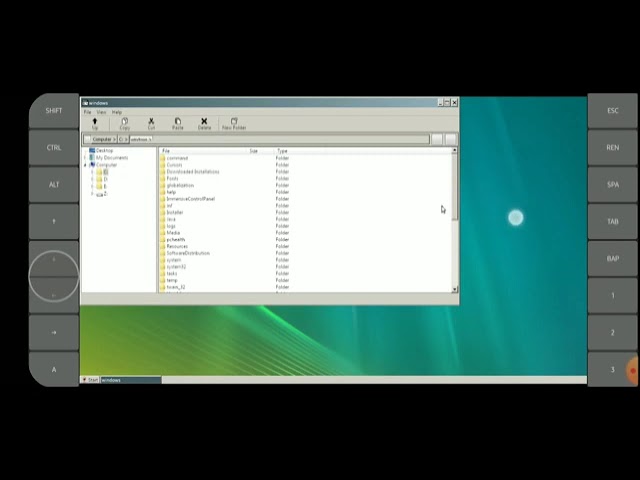Image resolution: width=640 pixels, height=480 pixels.
Task: Click the explorer window title bar icon
Action: pyautogui.click(x=85, y=103)
